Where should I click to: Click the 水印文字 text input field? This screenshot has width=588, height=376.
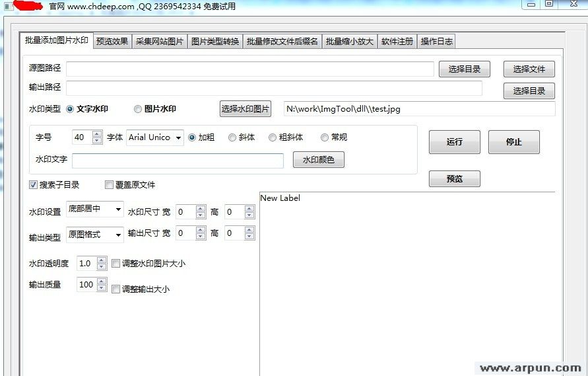click(x=178, y=161)
